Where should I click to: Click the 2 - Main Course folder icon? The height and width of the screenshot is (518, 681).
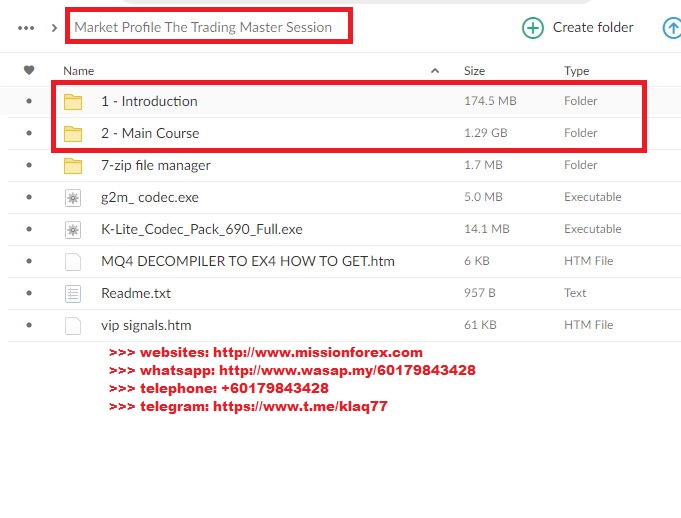pyautogui.click(x=73, y=134)
